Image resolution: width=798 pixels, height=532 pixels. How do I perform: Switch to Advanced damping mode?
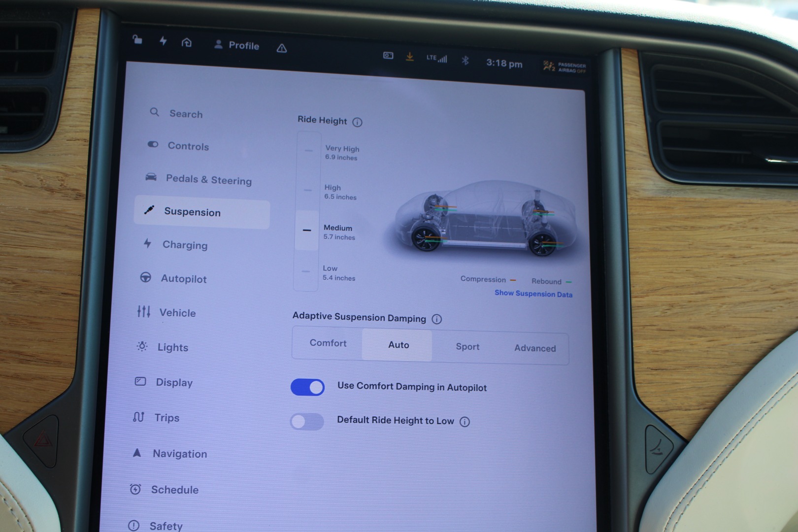535,348
